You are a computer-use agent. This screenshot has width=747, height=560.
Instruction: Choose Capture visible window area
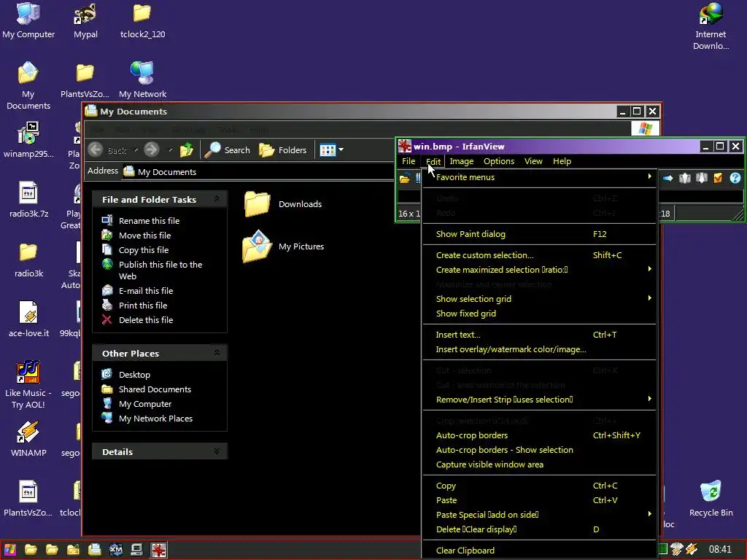[539, 464]
